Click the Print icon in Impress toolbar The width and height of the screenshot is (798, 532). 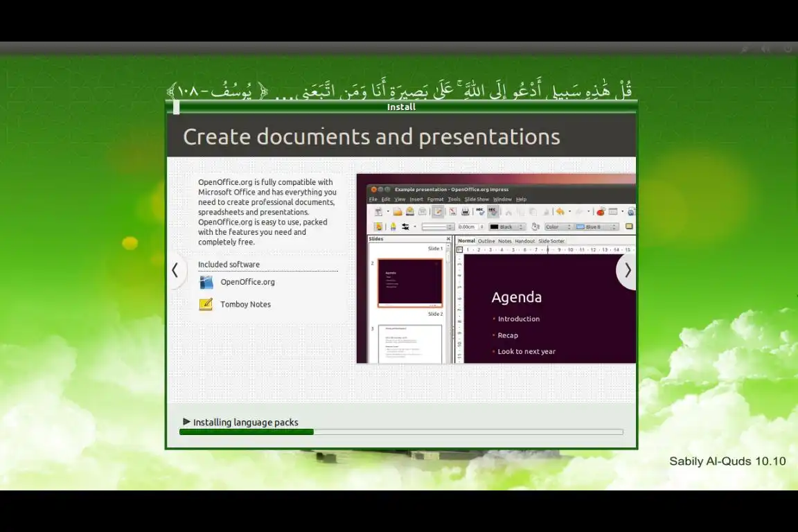click(x=465, y=212)
